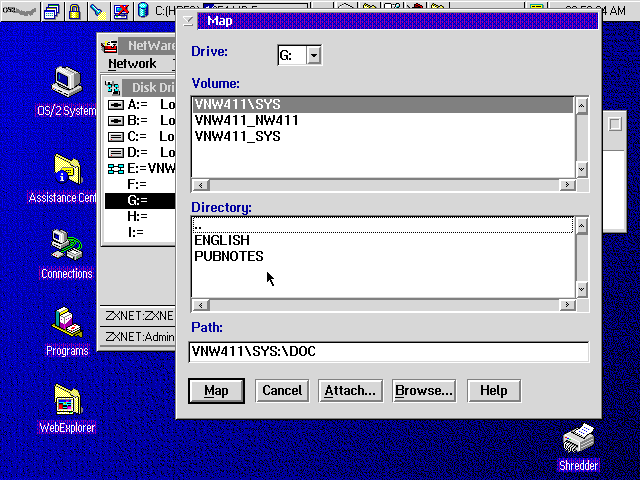Image resolution: width=640 pixels, height=480 pixels.
Task: Open the OS/2 Warp menu button
Action: click(x=20, y=11)
